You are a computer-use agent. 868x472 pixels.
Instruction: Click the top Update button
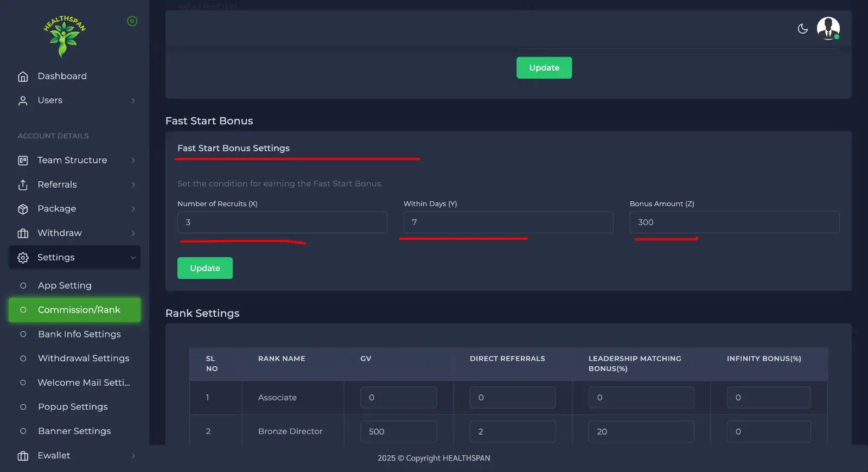pyautogui.click(x=544, y=68)
